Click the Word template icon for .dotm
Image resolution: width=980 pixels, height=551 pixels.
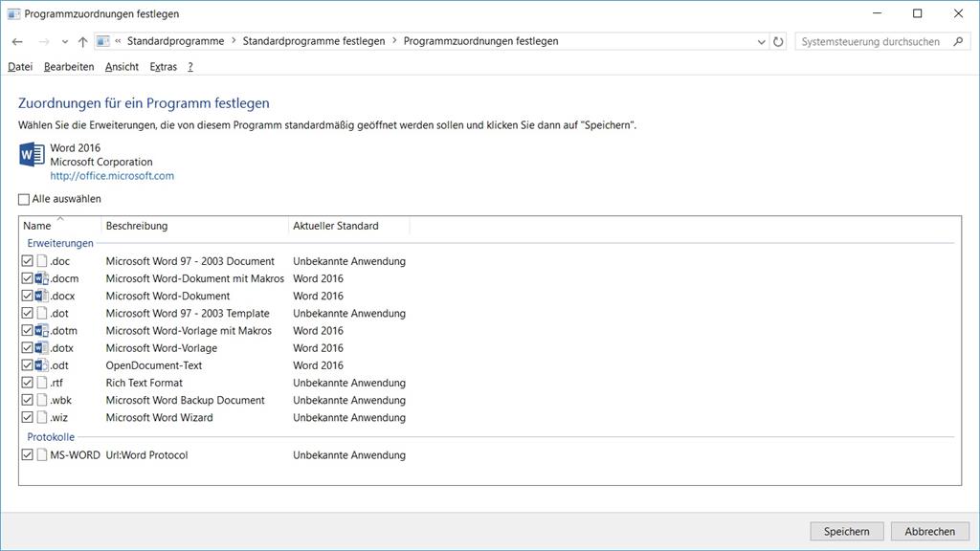click(42, 331)
